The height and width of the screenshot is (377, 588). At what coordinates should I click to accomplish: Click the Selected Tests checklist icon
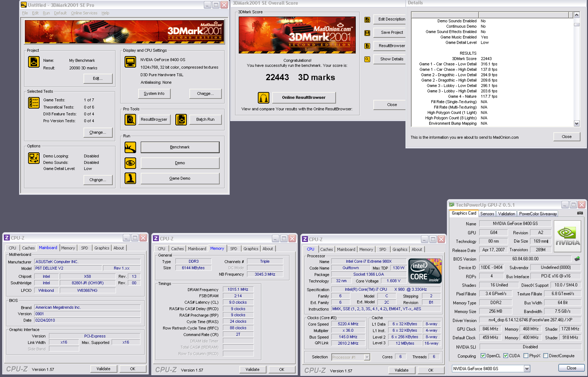click(34, 103)
